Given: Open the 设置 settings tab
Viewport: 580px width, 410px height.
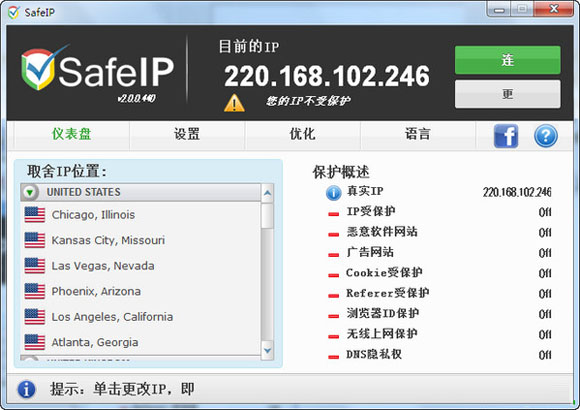Looking at the screenshot, I should (x=187, y=134).
